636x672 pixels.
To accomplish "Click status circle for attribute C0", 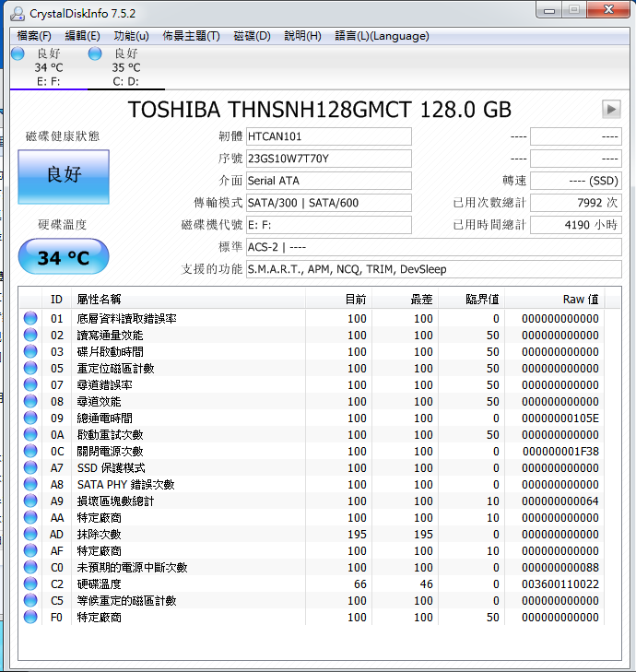I will tap(30, 567).
